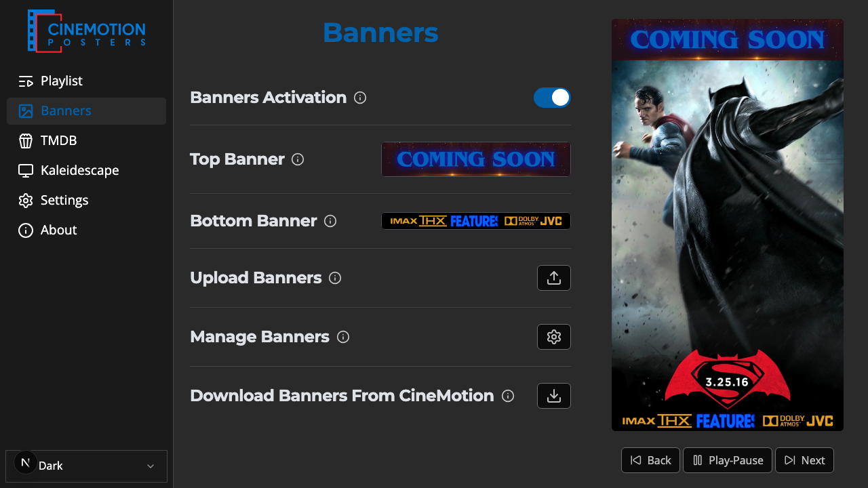Click the round N badge icon
This screenshot has width=868, height=488.
coord(26,463)
